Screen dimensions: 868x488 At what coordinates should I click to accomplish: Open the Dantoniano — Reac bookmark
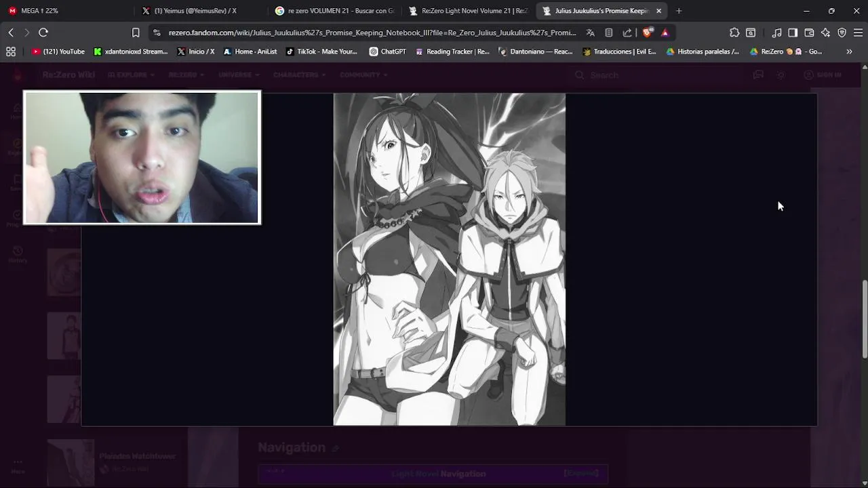click(536, 52)
